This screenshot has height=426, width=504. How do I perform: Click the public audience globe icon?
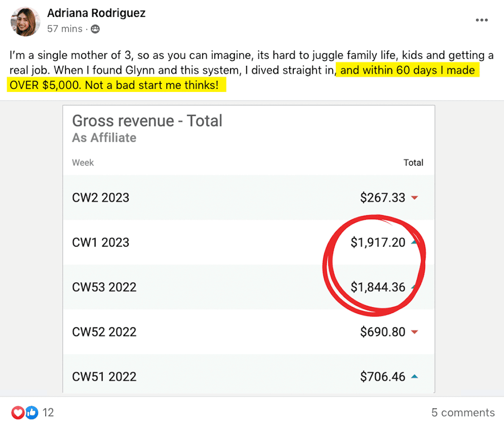point(95,29)
